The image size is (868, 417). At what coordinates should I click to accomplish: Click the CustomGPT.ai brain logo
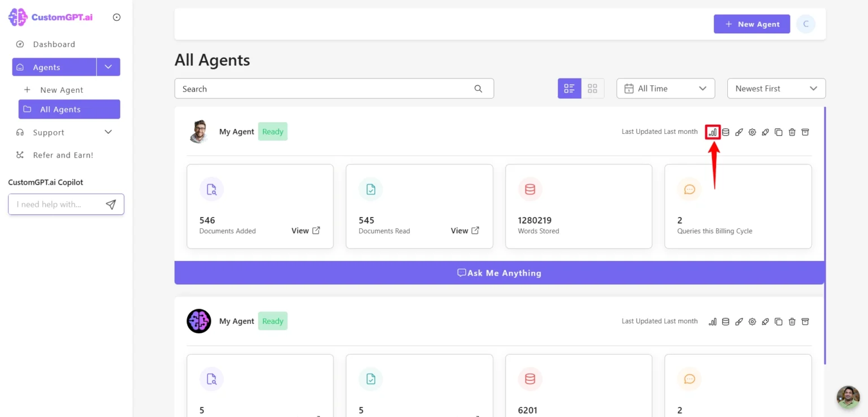pyautogui.click(x=18, y=18)
